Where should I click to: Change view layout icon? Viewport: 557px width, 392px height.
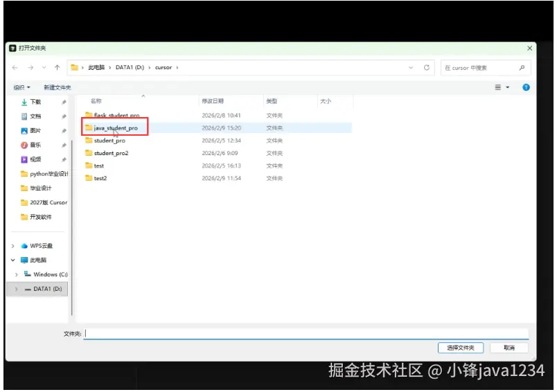(x=498, y=87)
